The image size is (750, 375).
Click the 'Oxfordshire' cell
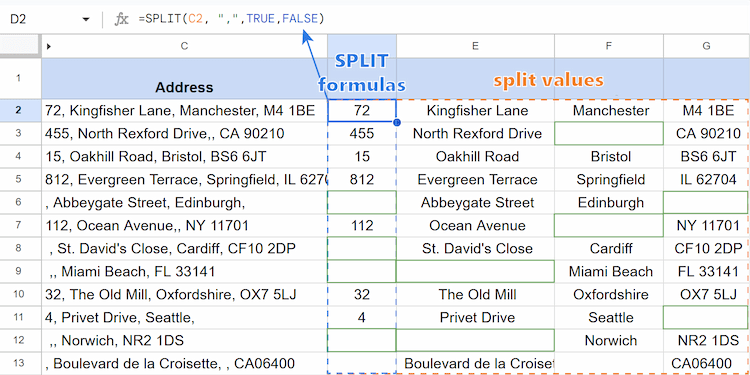click(x=609, y=294)
